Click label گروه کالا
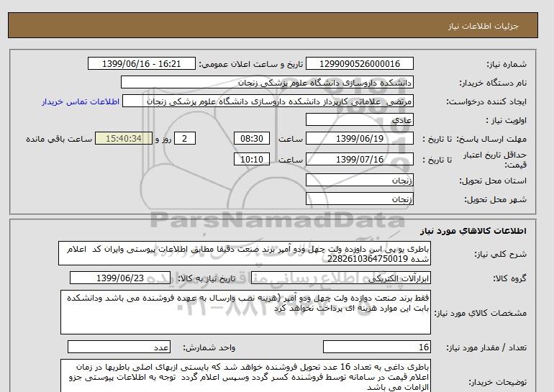 [x=510, y=278]
